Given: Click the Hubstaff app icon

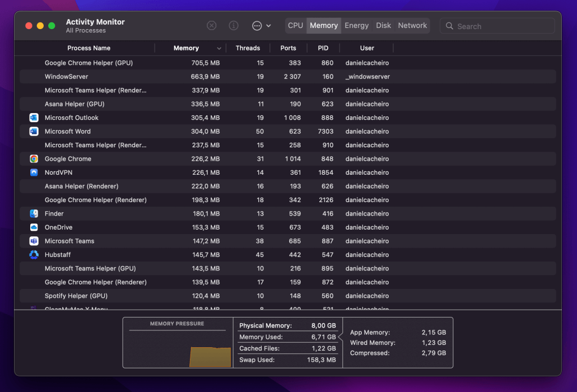Looking at the screenshot, I should point(34,254).
